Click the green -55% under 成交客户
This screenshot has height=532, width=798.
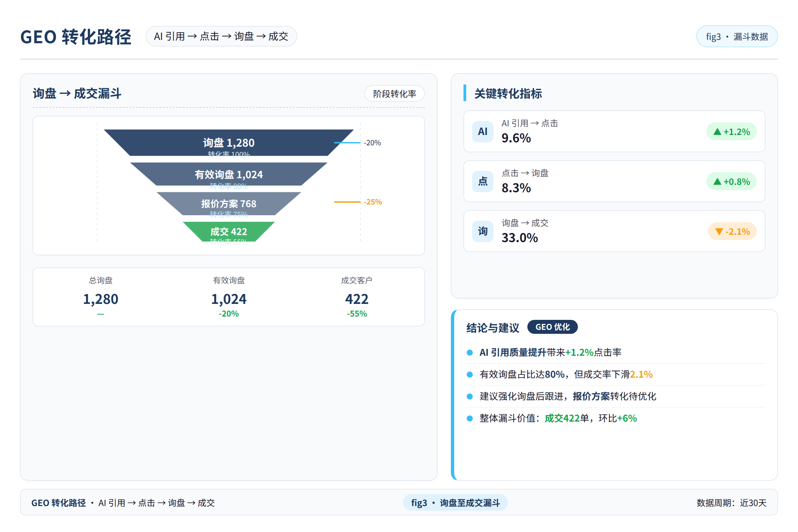pyautogui.click(x=356, y=314)
